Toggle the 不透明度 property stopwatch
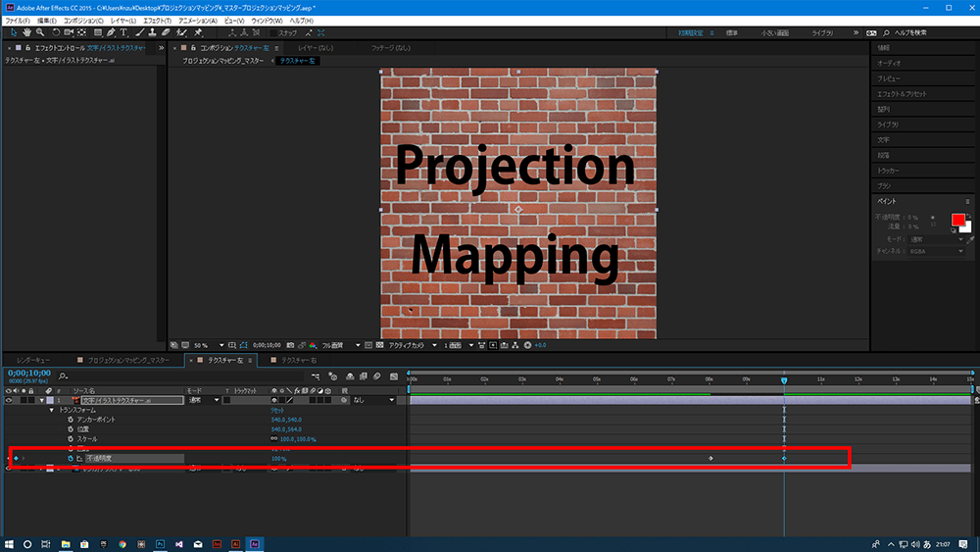The image size is (980, 552). click(x=71, y=458)
